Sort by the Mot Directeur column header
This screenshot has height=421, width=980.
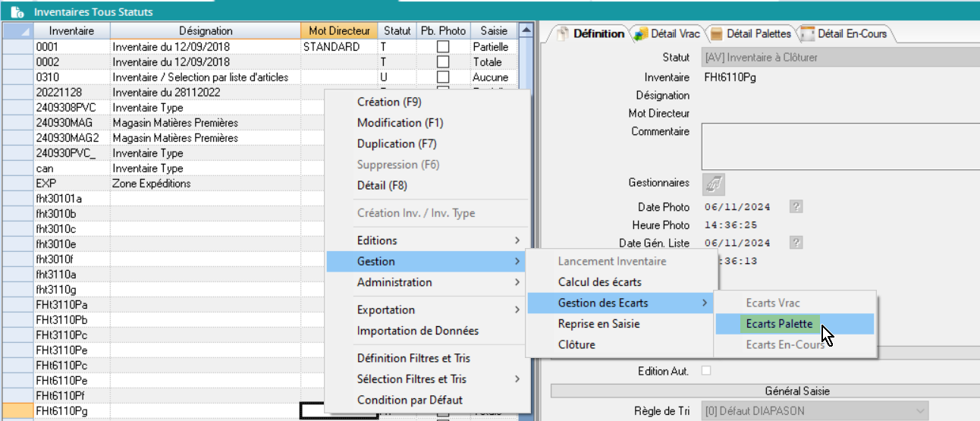click(x=339, y=31)
